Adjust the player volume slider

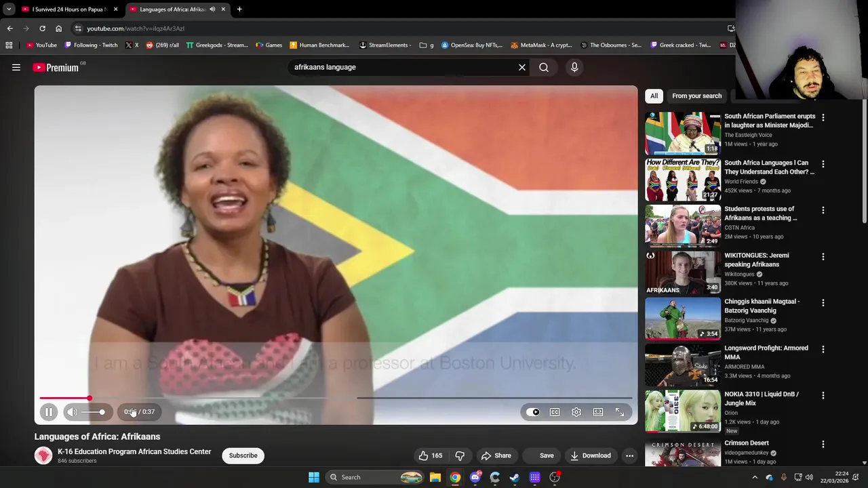click(93, 411)
